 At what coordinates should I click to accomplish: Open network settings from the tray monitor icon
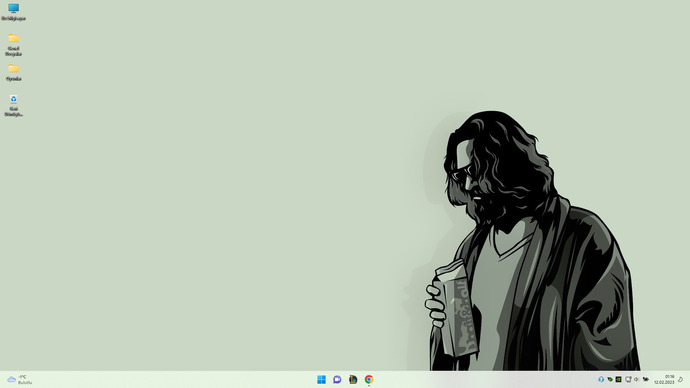tap(628, 379)
